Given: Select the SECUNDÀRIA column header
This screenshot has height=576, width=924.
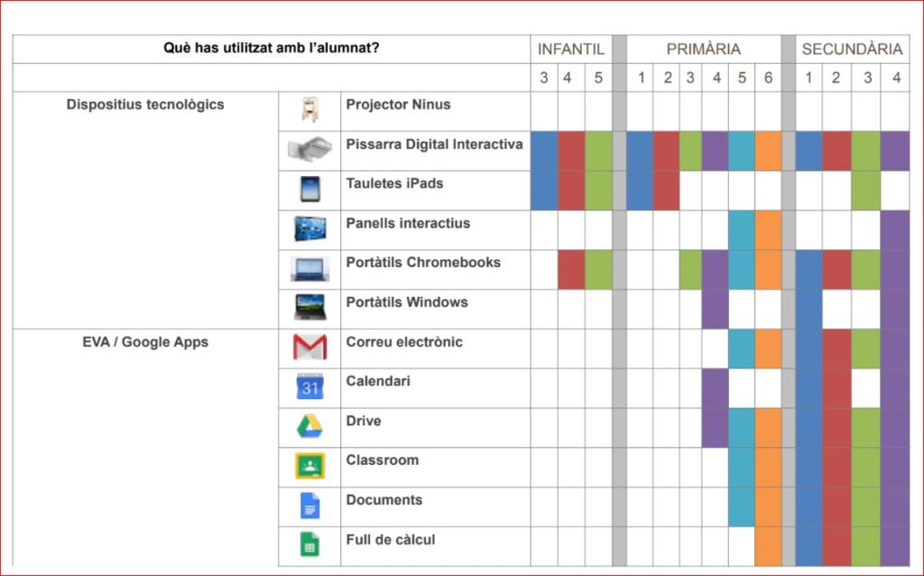Looking at the screenshot, I should [x=852, y=49].
